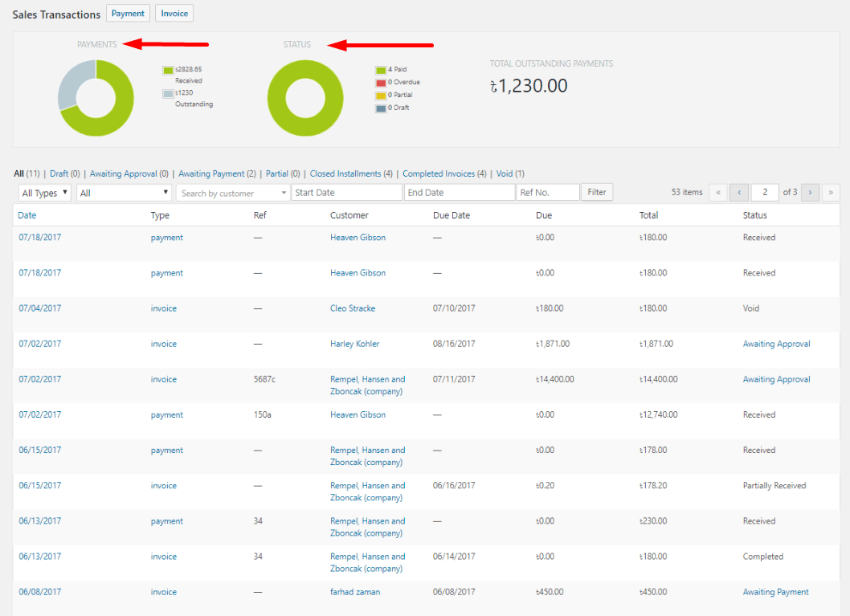Click the invoice link for Harley Kohler

(x=164, y=344)
